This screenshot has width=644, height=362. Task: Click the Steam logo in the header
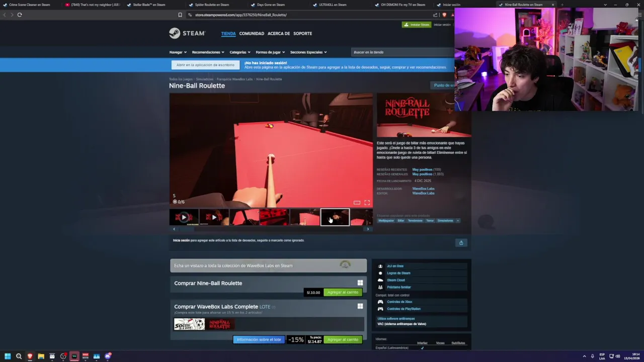click(187, 33)
